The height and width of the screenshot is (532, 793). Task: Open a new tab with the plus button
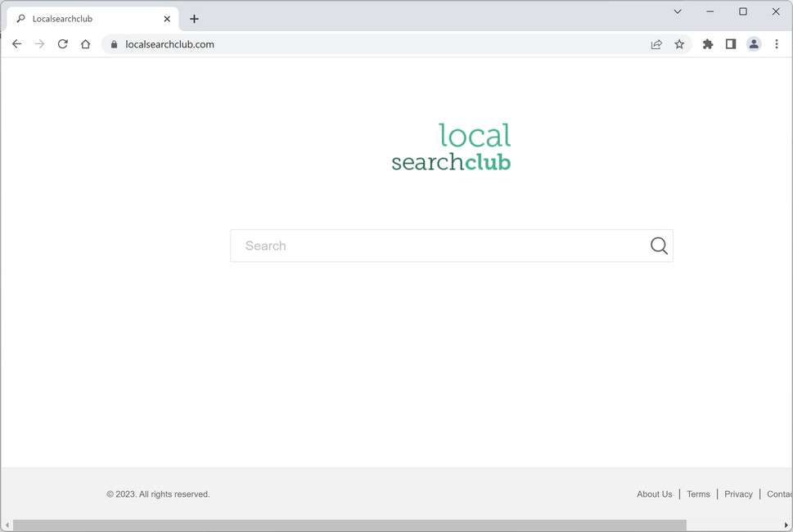click(194, 18)
